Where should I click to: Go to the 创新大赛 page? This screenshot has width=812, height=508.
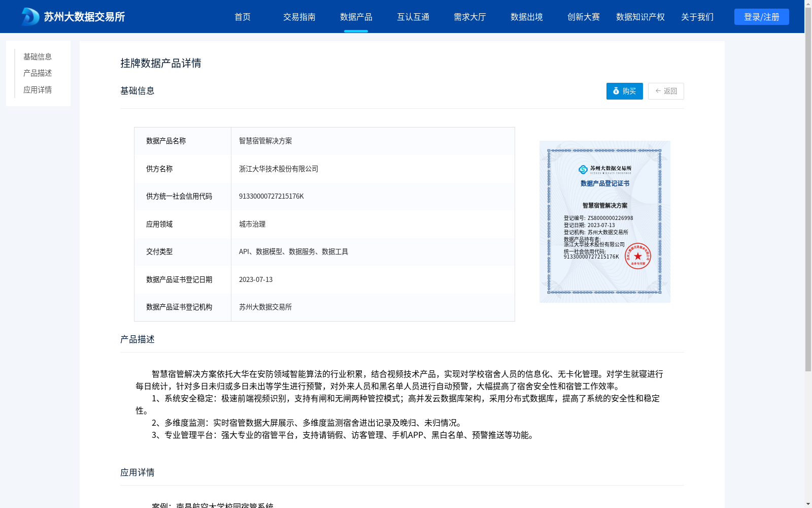coord(583,17)
